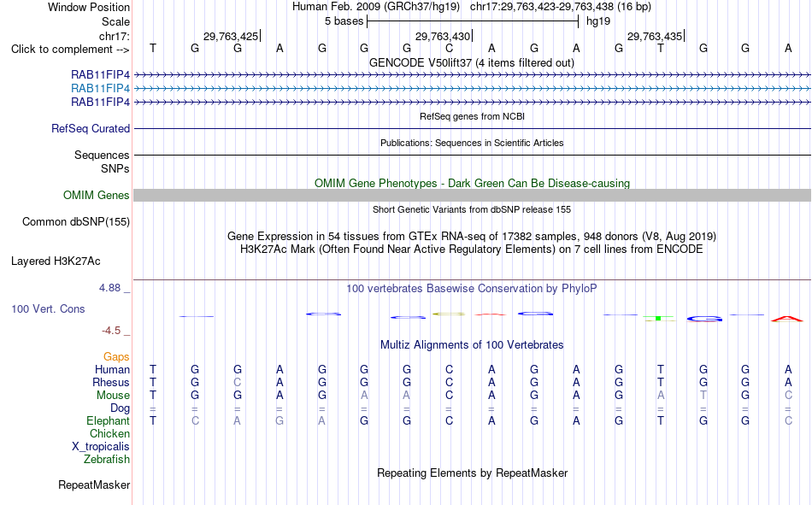812x505 pixels.
Task: Select the gray OMIM Genes bar
Action: 473,196
